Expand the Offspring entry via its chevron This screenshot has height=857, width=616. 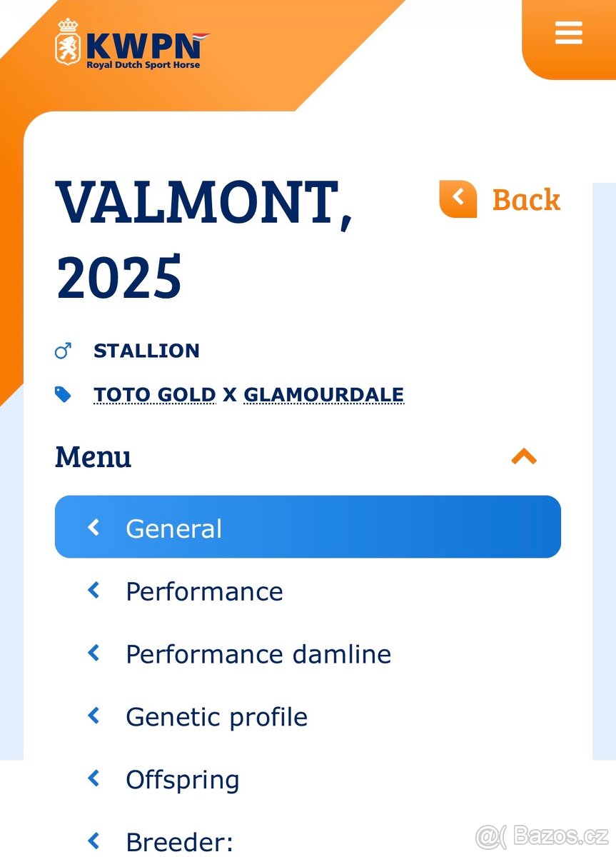(94, 778)
